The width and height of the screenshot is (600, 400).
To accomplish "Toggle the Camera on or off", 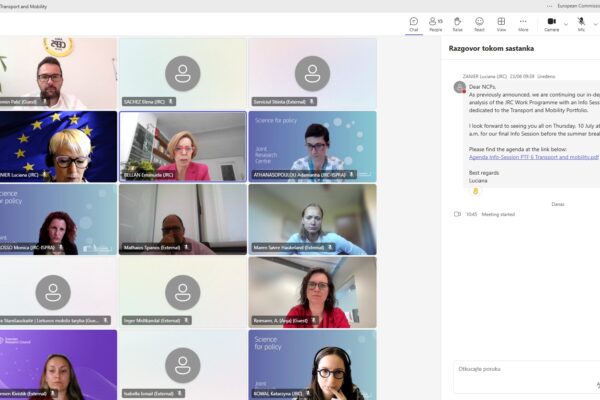I will (551, 22).
